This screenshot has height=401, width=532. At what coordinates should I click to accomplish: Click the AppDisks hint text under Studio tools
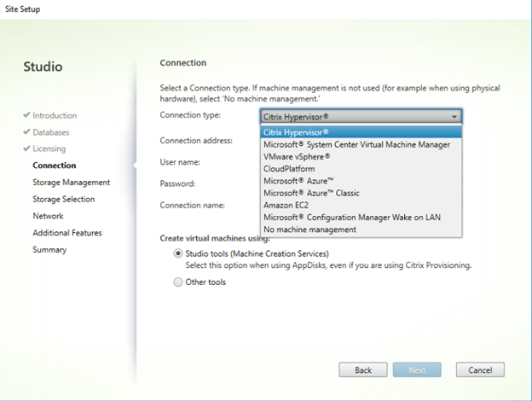tap(328, 265)
